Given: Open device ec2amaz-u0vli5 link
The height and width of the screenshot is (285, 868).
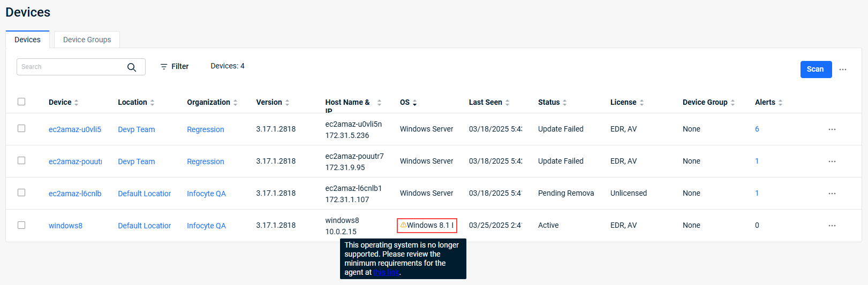Looking at the screenshot, I should [x=75, y=129].
